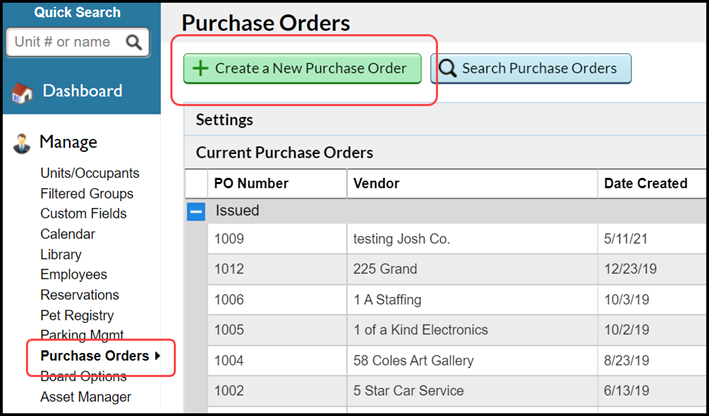Click date created 12/23/19
The image size is (709, 416).
630,269
